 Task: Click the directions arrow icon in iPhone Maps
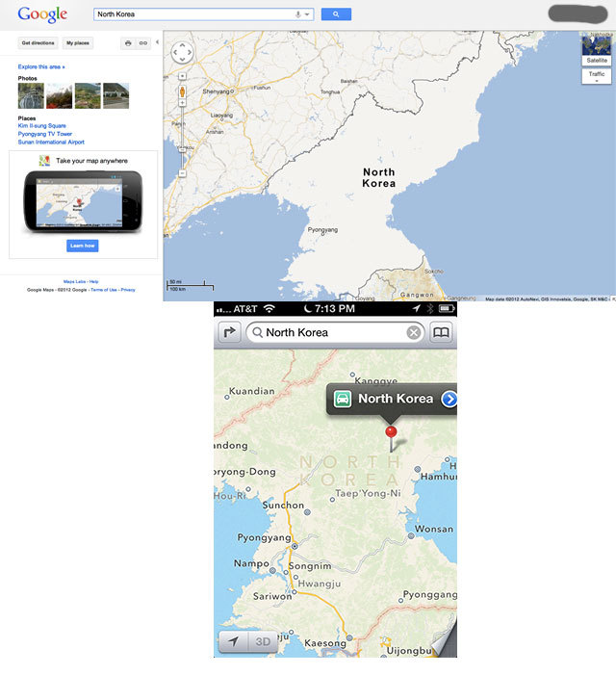click(229, 332)
